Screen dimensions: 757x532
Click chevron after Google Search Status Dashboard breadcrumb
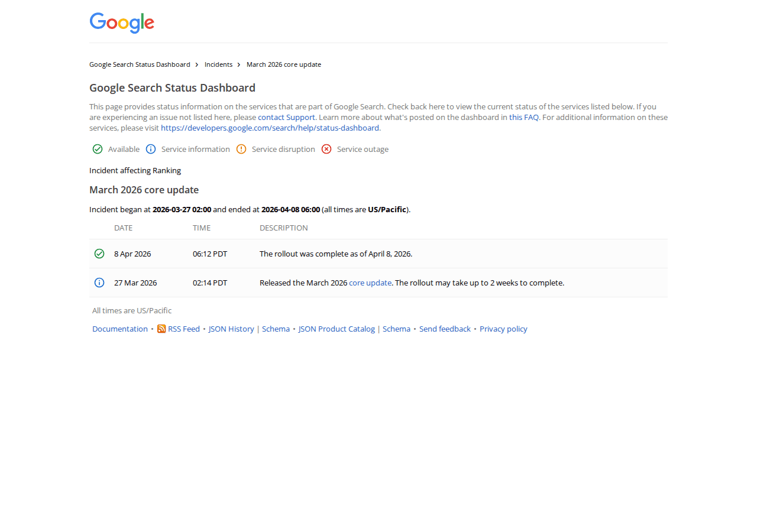tap(197, 64)
